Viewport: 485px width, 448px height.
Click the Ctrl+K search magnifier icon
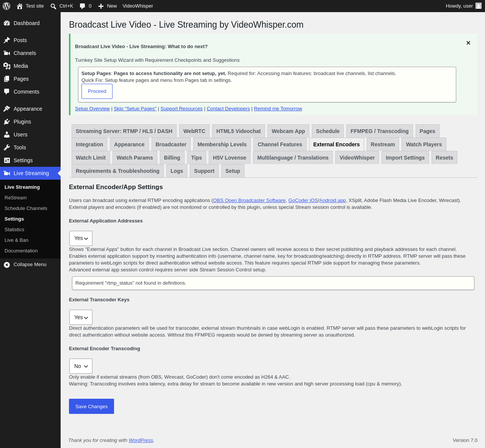tap(53, 6)
